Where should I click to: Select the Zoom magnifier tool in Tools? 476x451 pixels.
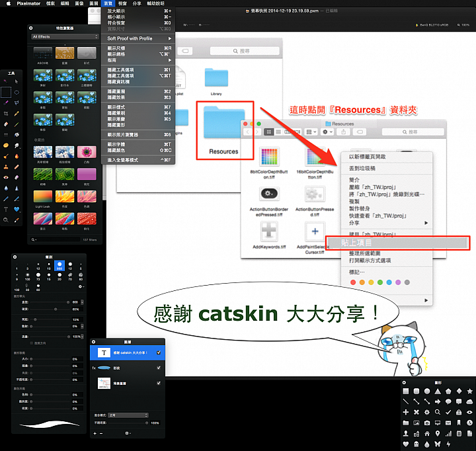(x=6, y=220)
